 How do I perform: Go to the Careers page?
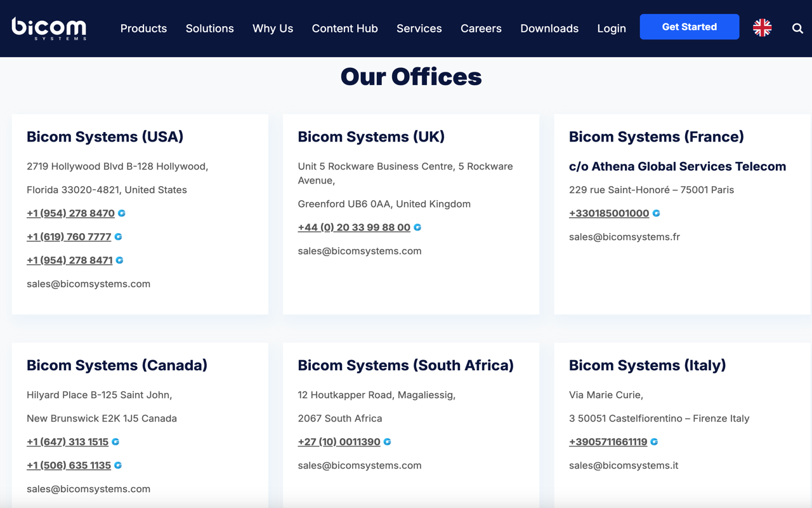point(481,29)
